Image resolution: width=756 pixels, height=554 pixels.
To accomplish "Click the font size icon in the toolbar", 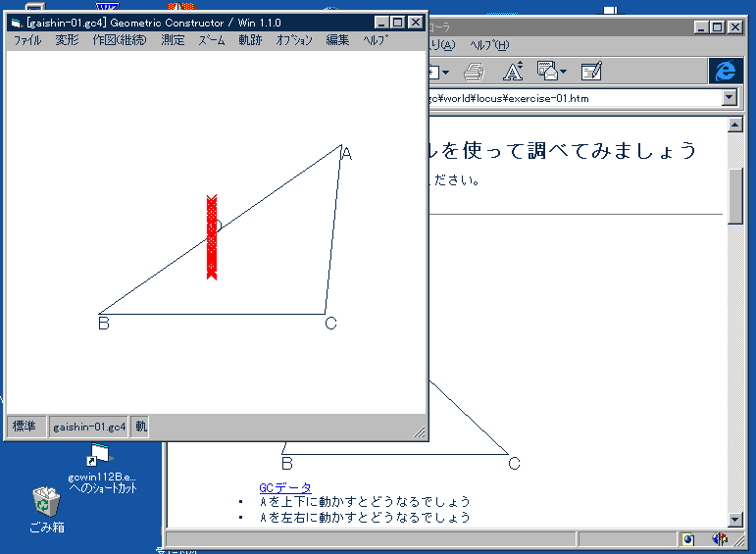I will pos(512,72).
